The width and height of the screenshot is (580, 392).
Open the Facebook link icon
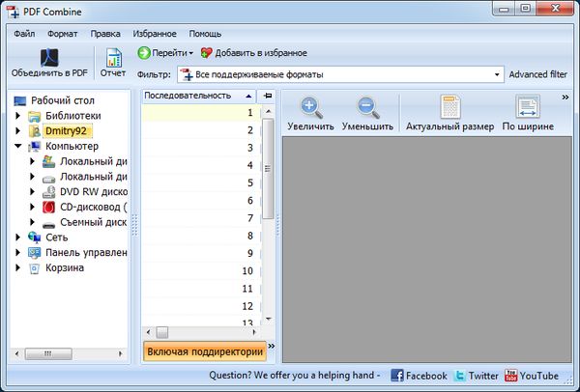click(397, 376)
